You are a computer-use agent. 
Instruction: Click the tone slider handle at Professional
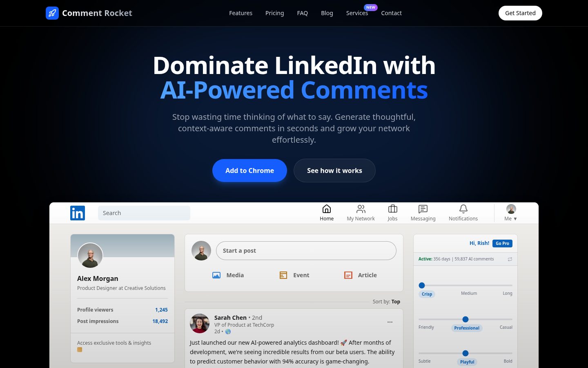[x=465, y=319]
